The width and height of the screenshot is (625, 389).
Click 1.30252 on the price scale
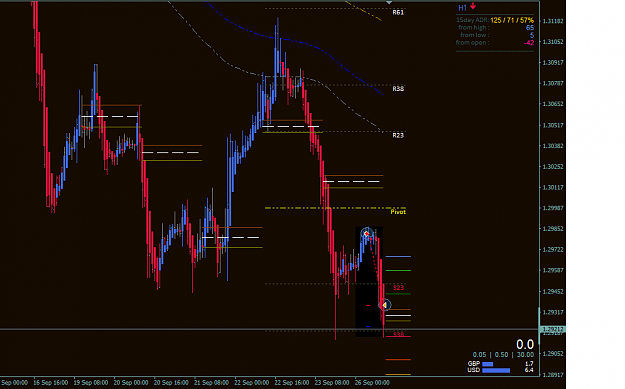pos(553,167)
